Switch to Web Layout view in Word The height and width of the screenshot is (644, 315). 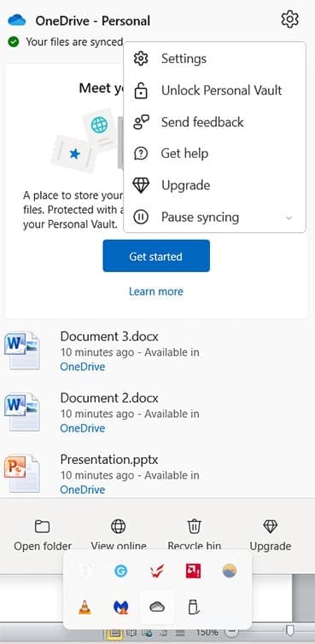click(146, 633)
